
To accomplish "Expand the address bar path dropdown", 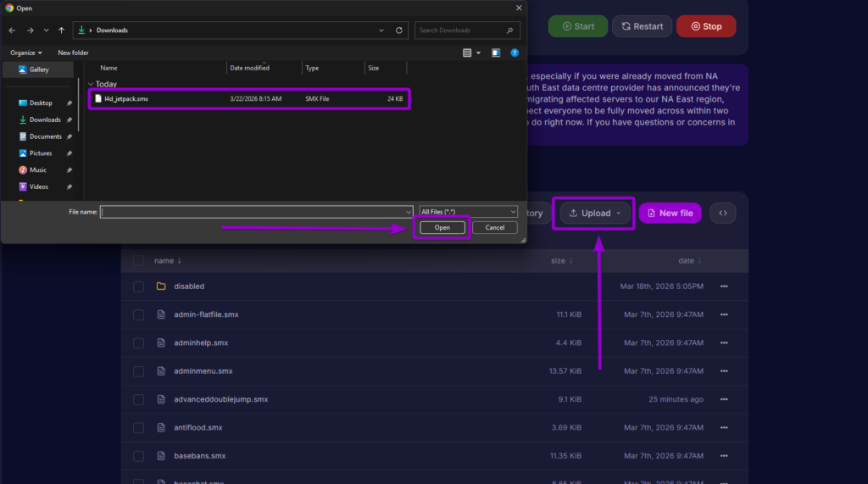I will 381,31.
